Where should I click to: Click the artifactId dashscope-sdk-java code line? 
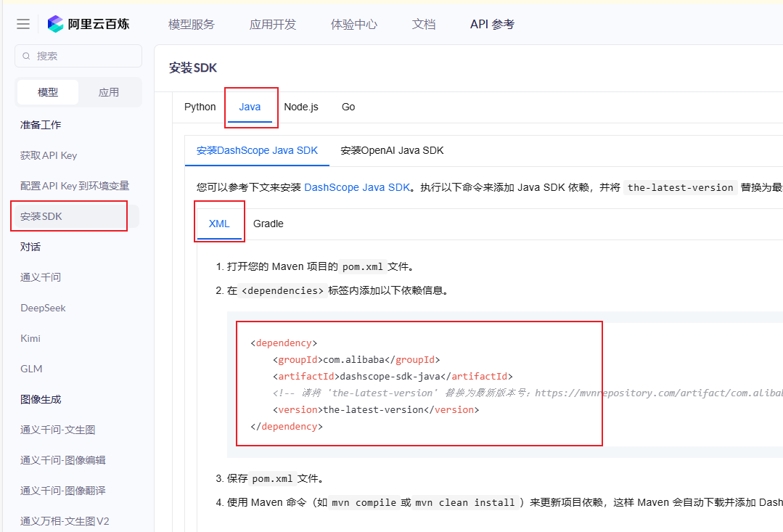pyautogui.click(x=393, y=376)
